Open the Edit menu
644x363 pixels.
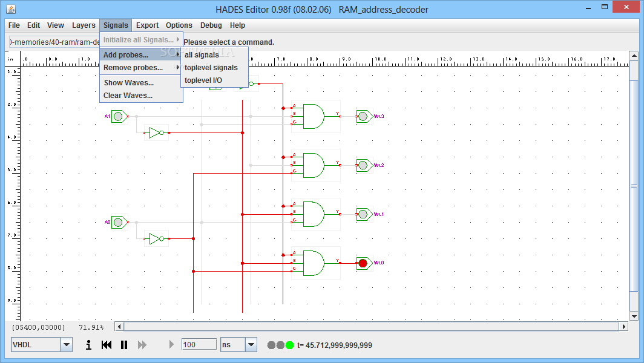[x=33, y=25]
